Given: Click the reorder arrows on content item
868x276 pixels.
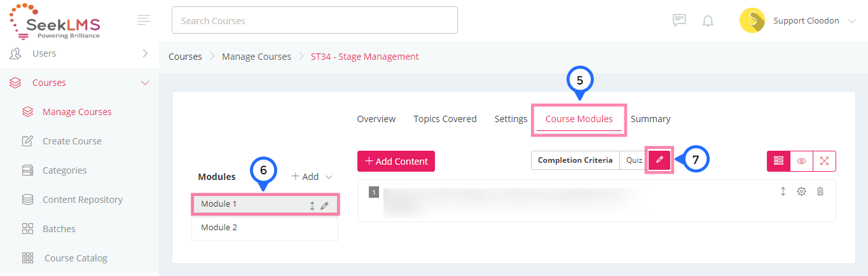Looking at the screenshot, I should click(783, 191).
